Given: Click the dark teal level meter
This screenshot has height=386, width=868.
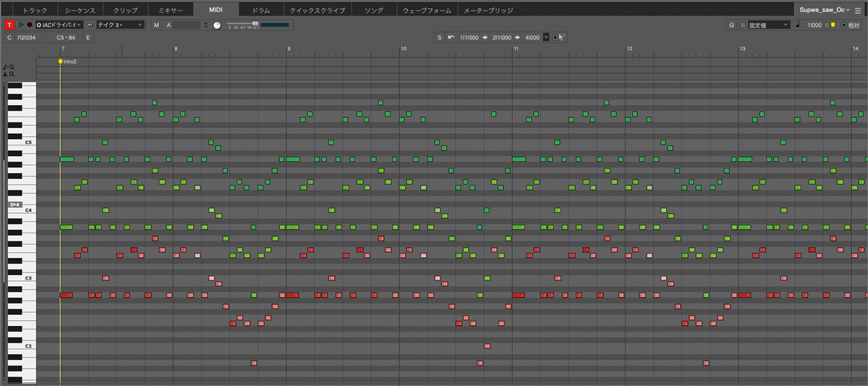Looking at the screenshot, I should tap(275, 25).
